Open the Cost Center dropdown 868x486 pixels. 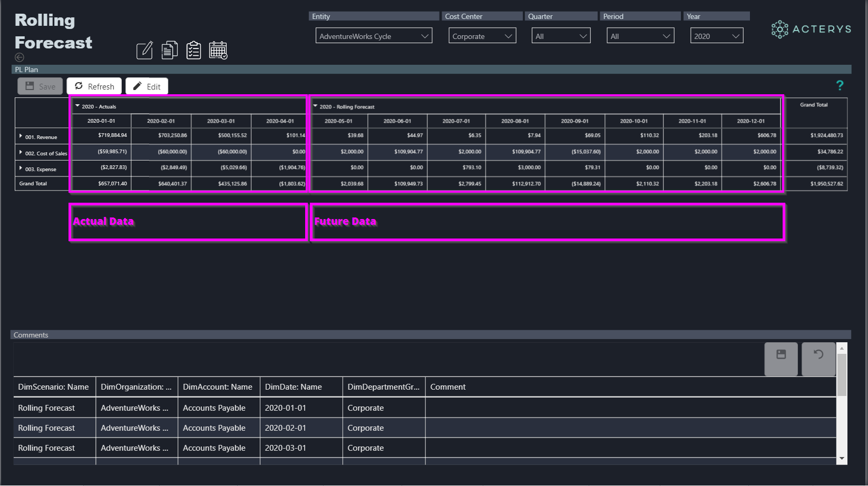coord(482,36)
